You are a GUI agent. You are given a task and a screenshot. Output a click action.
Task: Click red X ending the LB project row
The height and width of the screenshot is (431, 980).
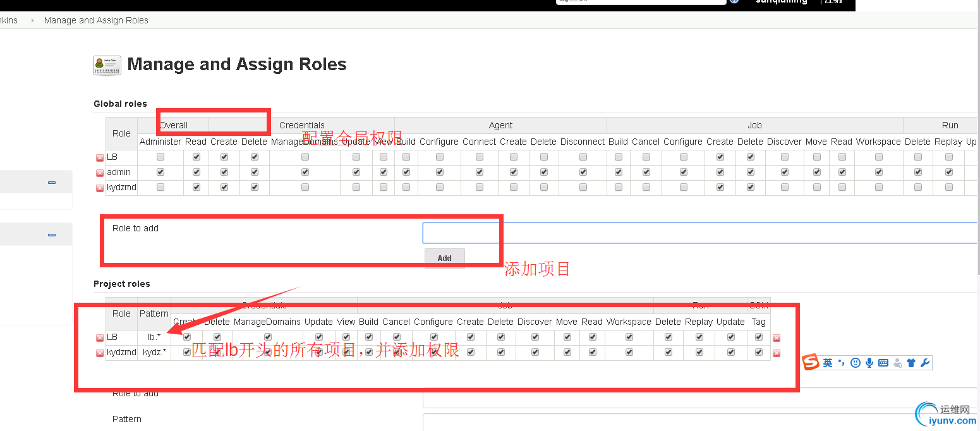(777, 338)
